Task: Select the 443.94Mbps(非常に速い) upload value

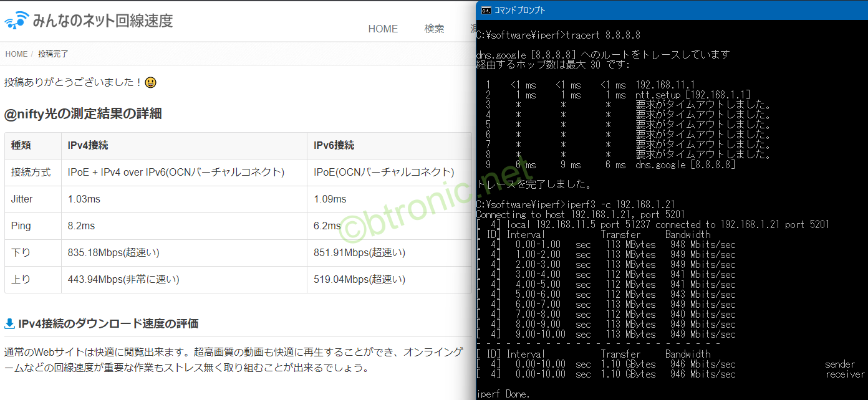Action: [x=123, y=279]
